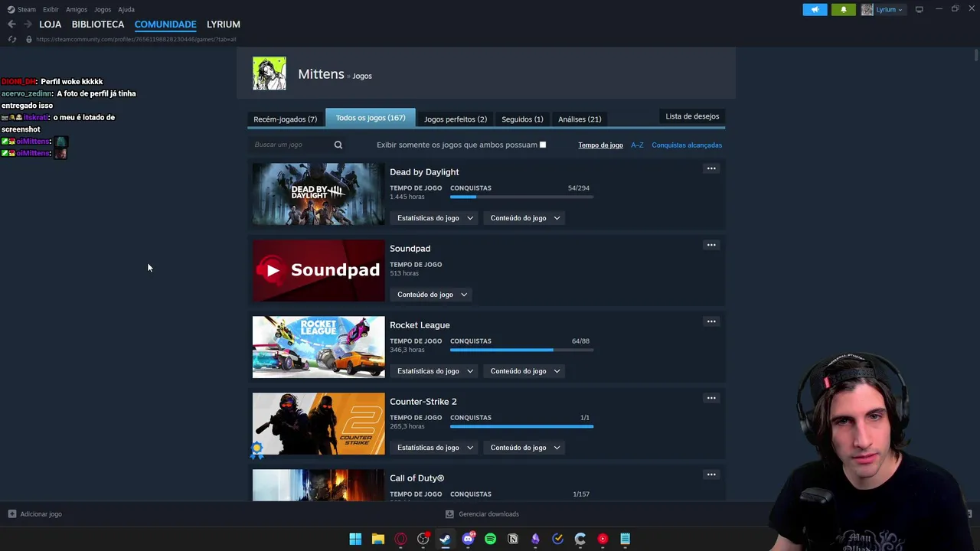Open the COMUNIDADE section
Image resolution: width=980 pixels, height=551 pixels.
[x=165, y=24]
